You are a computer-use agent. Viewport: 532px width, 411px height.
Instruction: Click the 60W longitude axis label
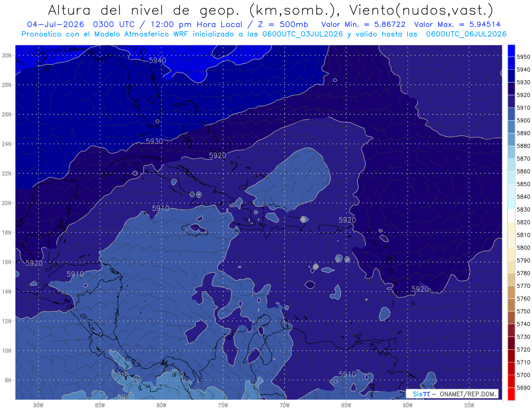[x=408, y=405]
